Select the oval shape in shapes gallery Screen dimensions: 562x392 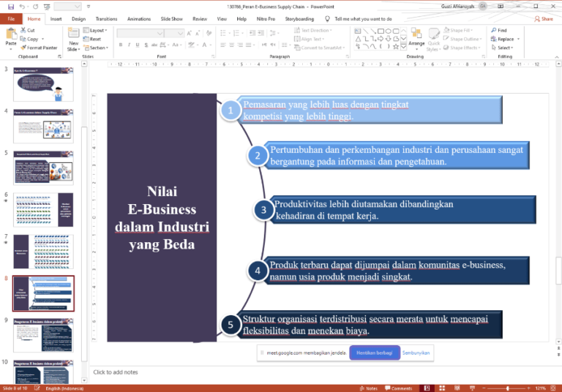click(388, 31)
